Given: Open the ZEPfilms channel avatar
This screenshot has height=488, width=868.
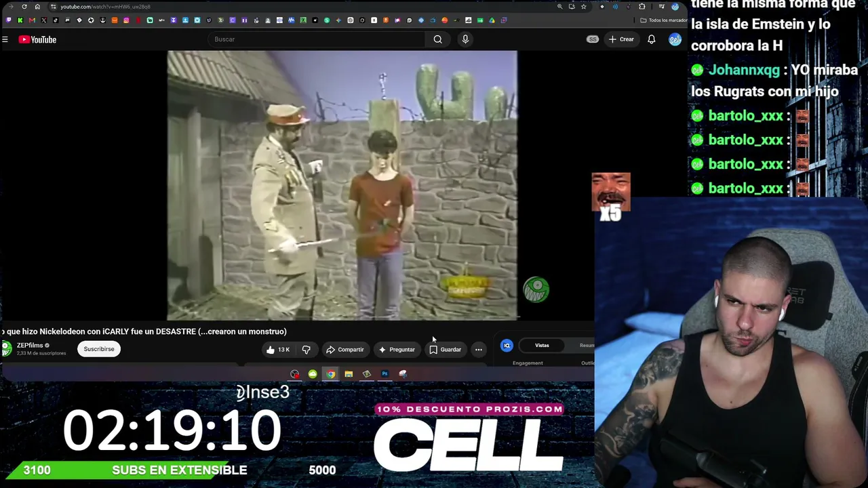Looking at the screenshot, I should coord(7,349).
